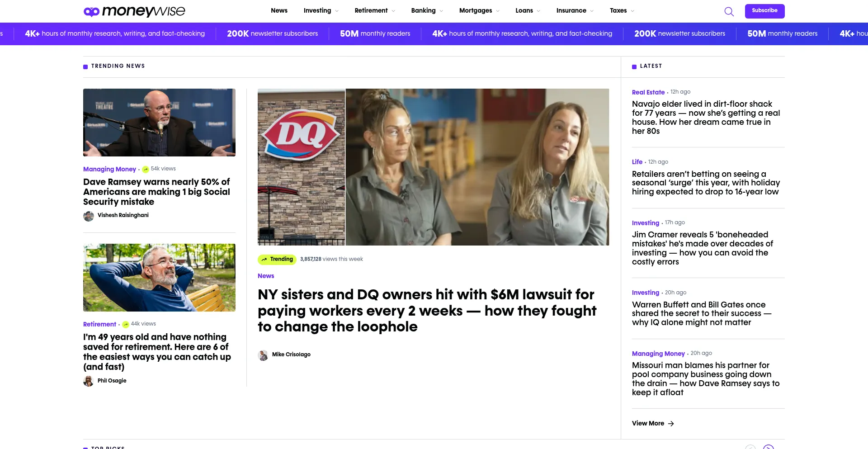Click the Moneywise logo
868x449 pixels.
pyautogui.click(x=134, y=11)
